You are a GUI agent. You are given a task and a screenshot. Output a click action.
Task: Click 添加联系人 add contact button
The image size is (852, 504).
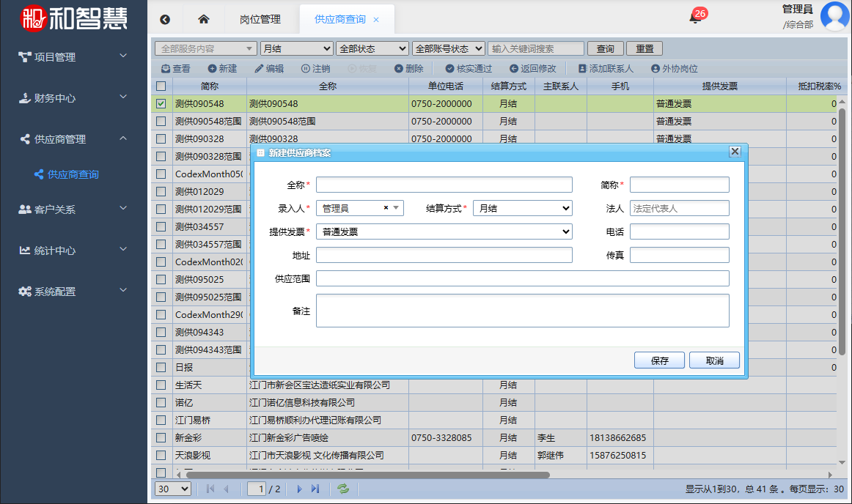coord(606,68)
